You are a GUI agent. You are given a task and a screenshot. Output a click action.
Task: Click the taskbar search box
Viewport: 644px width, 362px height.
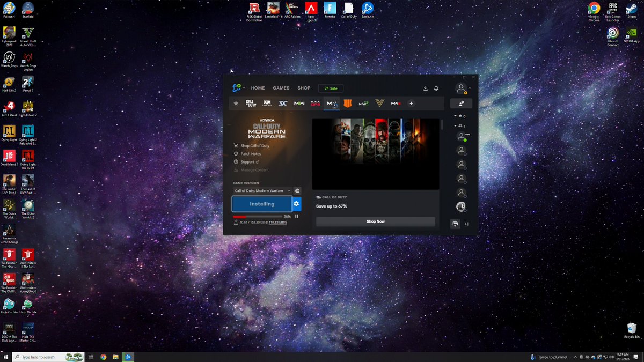click(49, 357)
